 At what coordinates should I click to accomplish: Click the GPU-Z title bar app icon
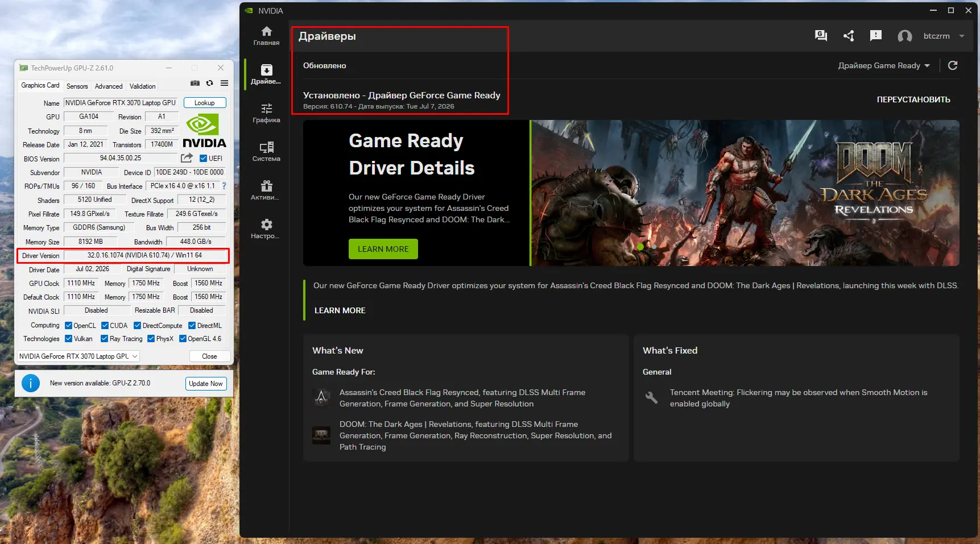(23, 68)
